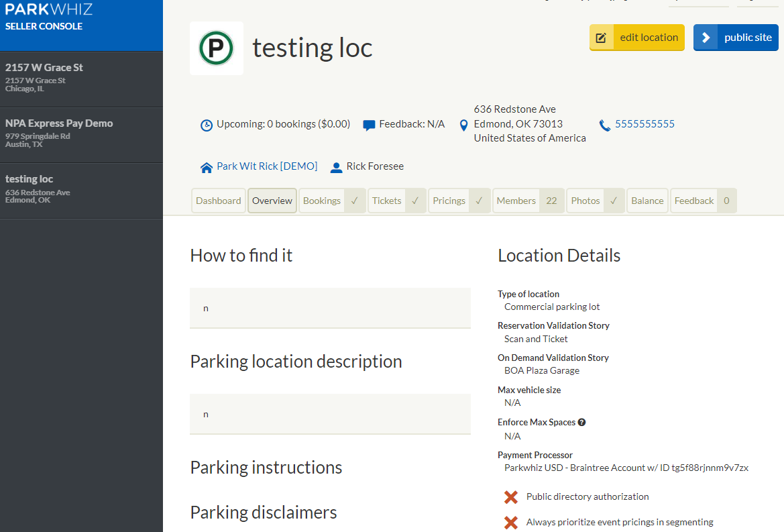Click the phone handset icon

tap(605, 125)
